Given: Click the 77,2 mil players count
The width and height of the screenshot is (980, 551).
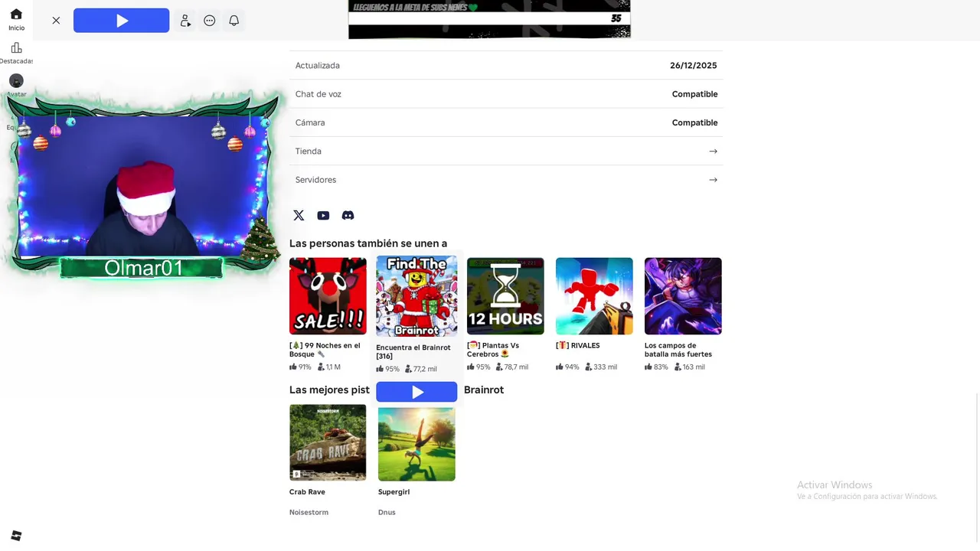Looking at the screenshot, I should [x=421, y=369].
